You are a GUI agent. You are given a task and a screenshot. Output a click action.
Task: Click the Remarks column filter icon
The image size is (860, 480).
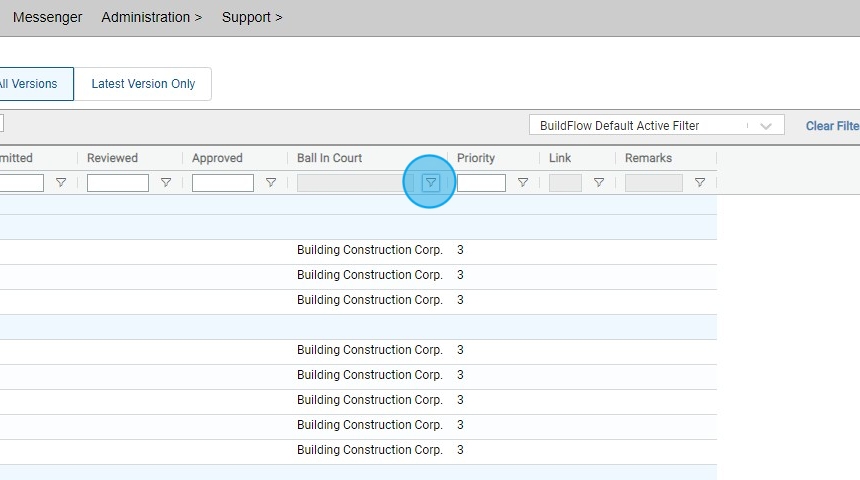(700, 183)
